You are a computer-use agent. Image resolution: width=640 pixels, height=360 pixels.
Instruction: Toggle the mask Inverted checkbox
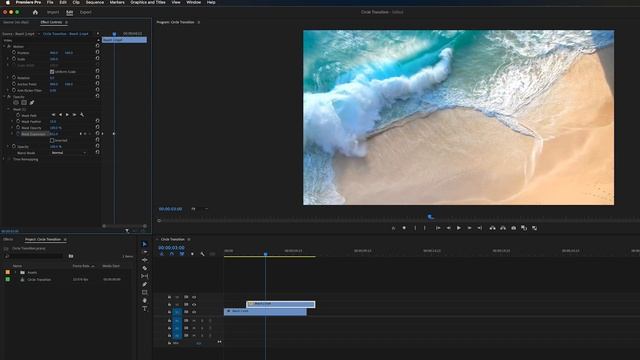[52, 140]
